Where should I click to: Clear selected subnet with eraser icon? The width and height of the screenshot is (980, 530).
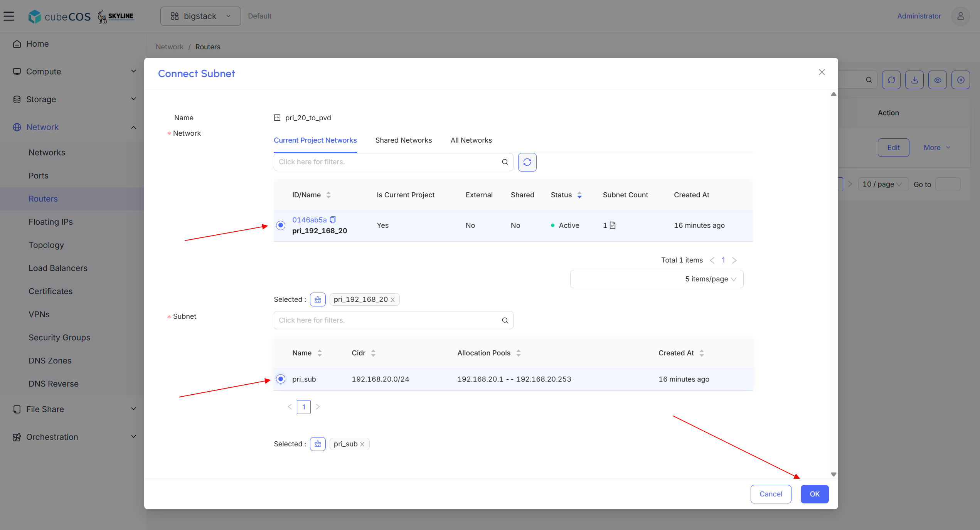318,444
